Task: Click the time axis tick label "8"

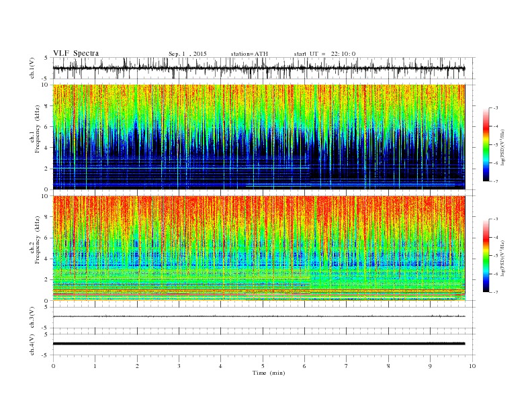Action: (388, 366)
